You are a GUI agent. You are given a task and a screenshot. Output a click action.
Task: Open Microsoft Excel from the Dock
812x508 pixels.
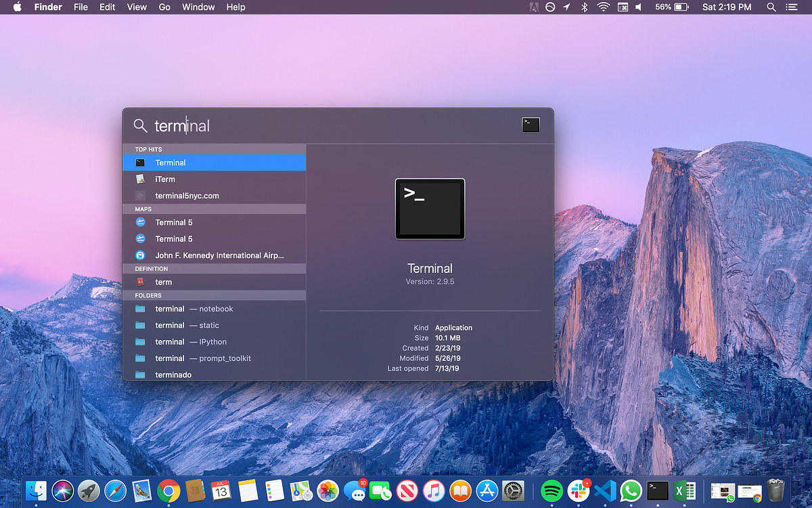[683, 490]
